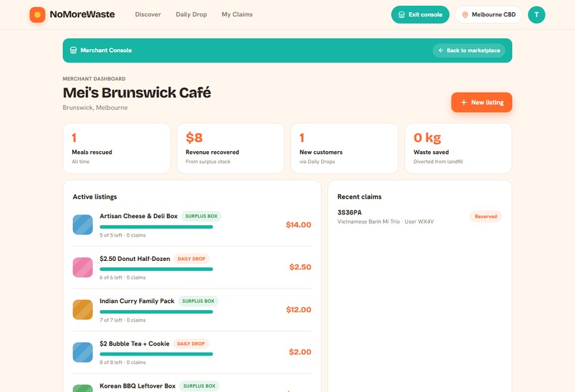Click the back arrow in Back to marketplace
This screenshot has height=392, width=575.
[441, 50]
